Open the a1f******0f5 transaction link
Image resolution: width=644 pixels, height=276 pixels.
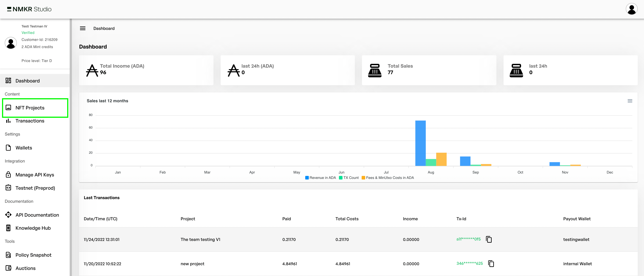[468, 239]
